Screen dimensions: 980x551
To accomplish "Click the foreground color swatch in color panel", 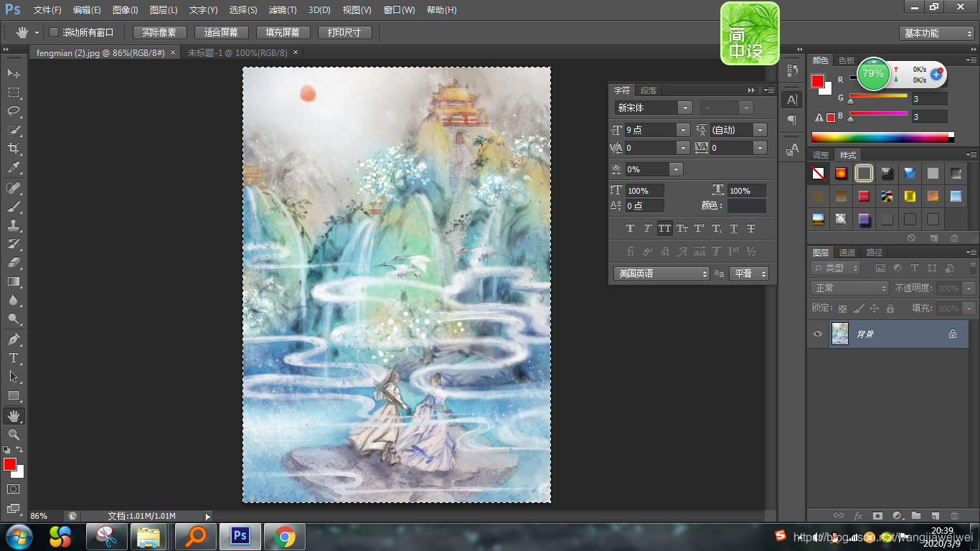I will [x=818, y=81].
